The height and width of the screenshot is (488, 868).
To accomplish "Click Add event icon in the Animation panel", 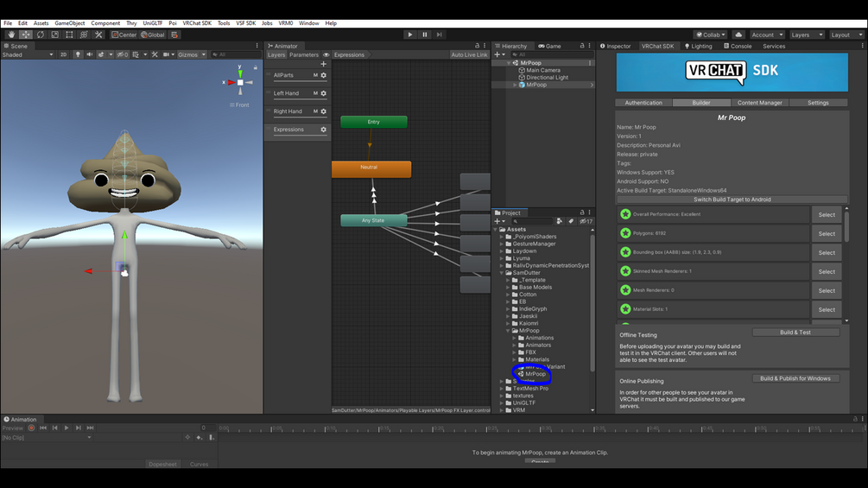I will coord(212,438).
